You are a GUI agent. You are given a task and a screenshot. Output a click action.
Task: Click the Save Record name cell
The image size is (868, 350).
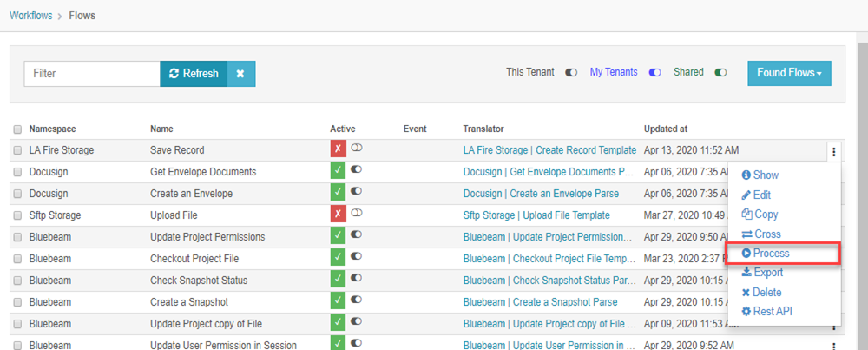pos(177,150)
